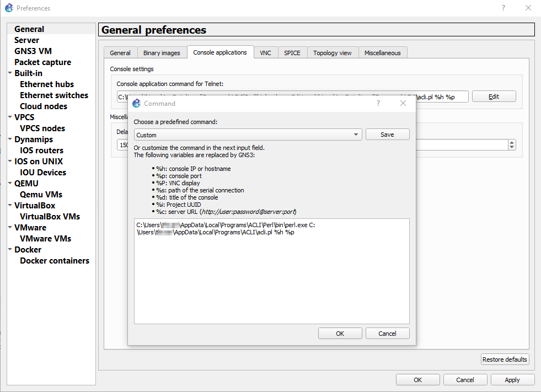
Task: Open the Topology view tab
Action: 332,53
